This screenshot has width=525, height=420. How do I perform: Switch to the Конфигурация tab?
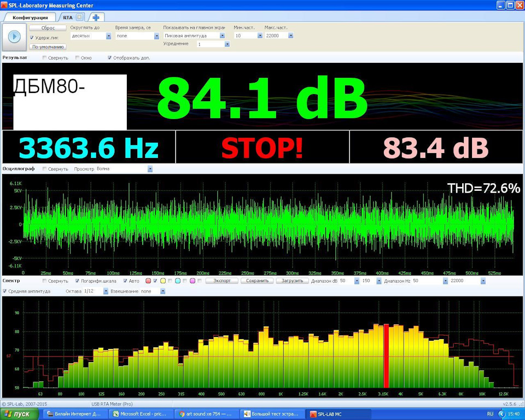(x=30, y=17)
